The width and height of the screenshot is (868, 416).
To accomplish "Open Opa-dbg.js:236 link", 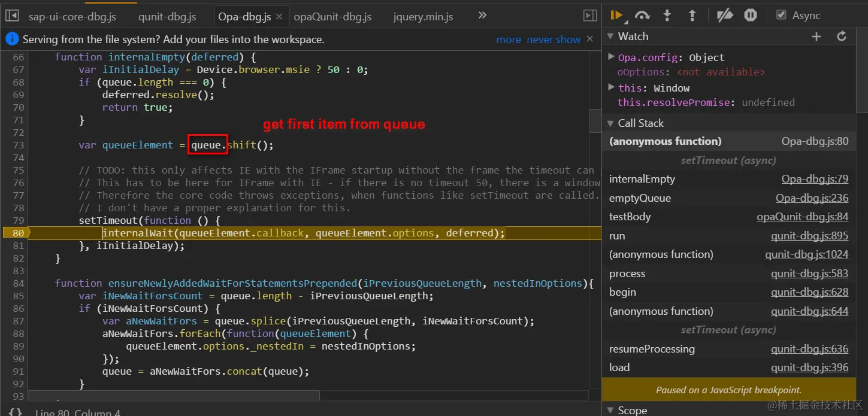I will (812, 198).
